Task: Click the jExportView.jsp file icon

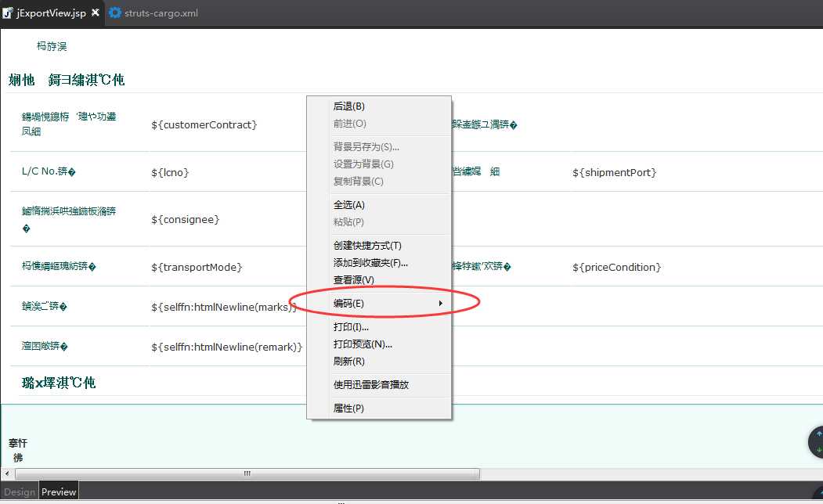Action: (x=8, y=13)
